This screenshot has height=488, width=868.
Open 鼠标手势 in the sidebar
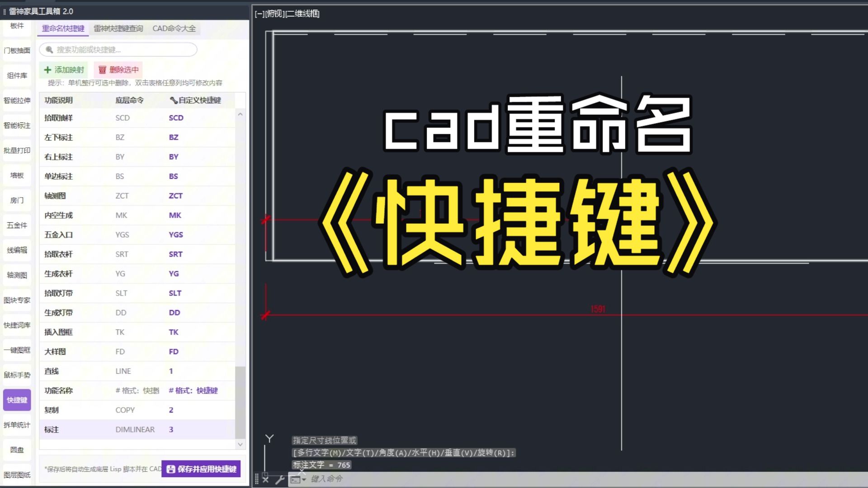coord(17,375)
